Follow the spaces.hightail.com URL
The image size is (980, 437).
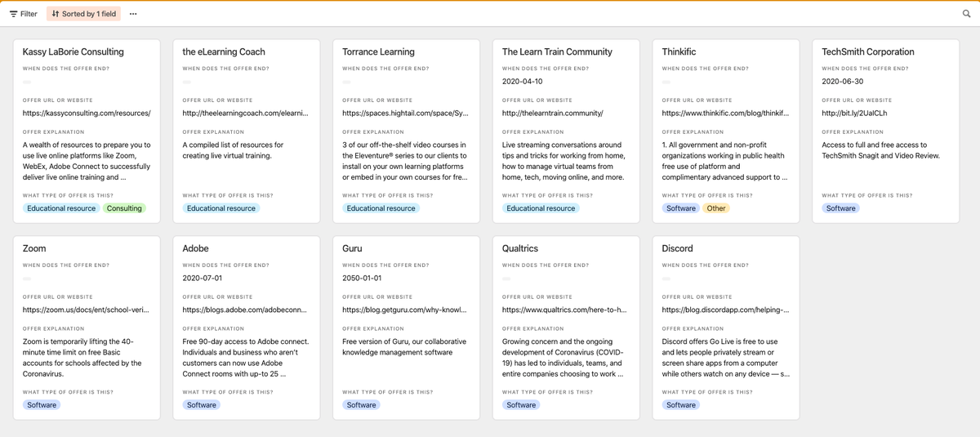[x=405, y=114]
